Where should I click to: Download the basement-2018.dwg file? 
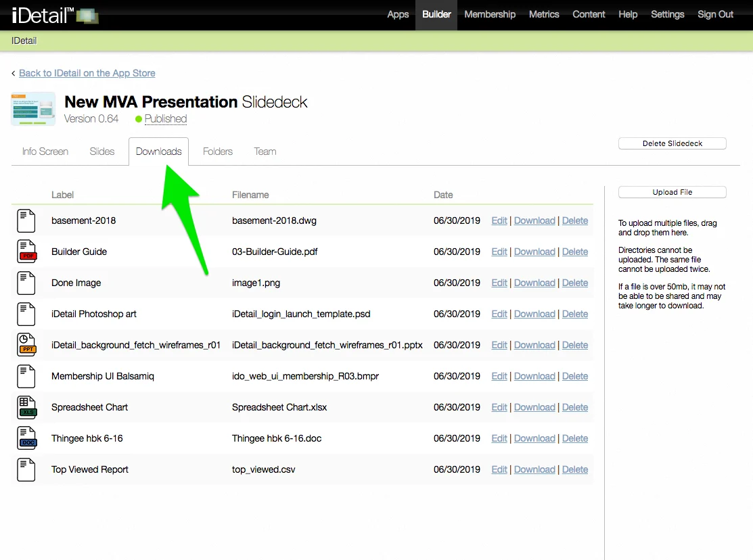(534, 220)
